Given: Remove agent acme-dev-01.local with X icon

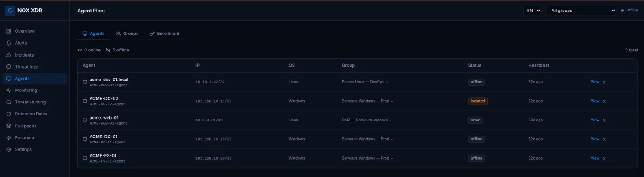Looking at the screenshot, I should pyautogui.click(x=604, y=82).
